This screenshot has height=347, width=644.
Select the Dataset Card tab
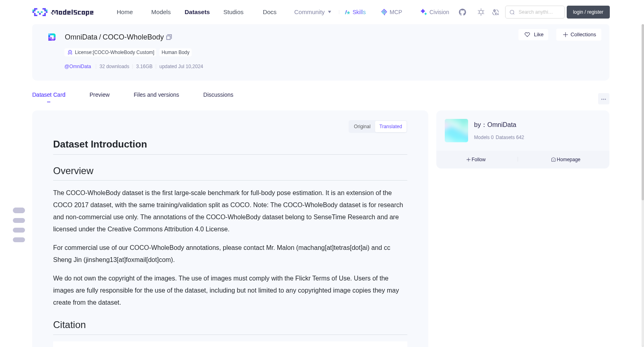(49, 95)
